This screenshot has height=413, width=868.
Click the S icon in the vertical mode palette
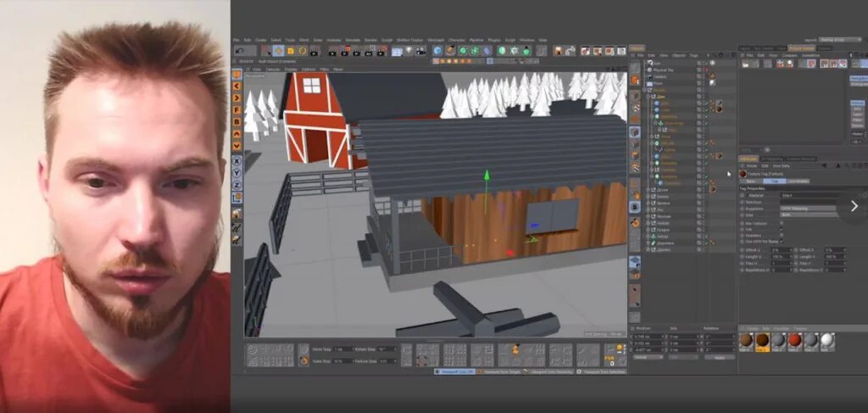(634, 206)
